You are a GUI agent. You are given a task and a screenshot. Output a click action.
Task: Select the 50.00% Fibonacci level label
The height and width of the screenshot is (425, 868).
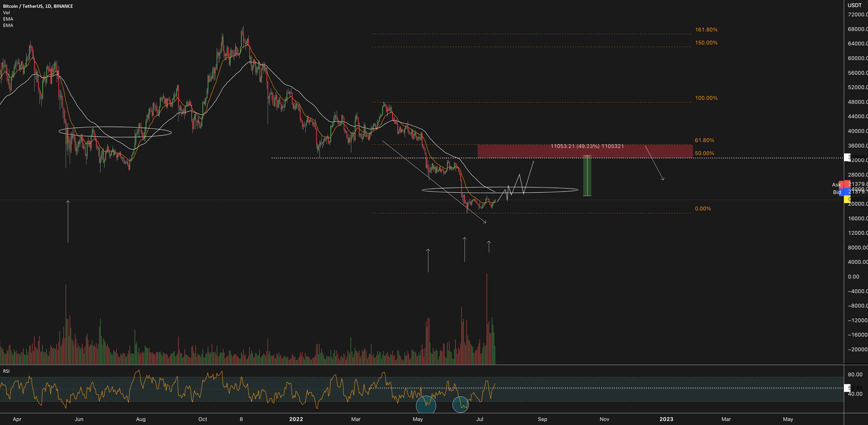[x=704, y=153]
